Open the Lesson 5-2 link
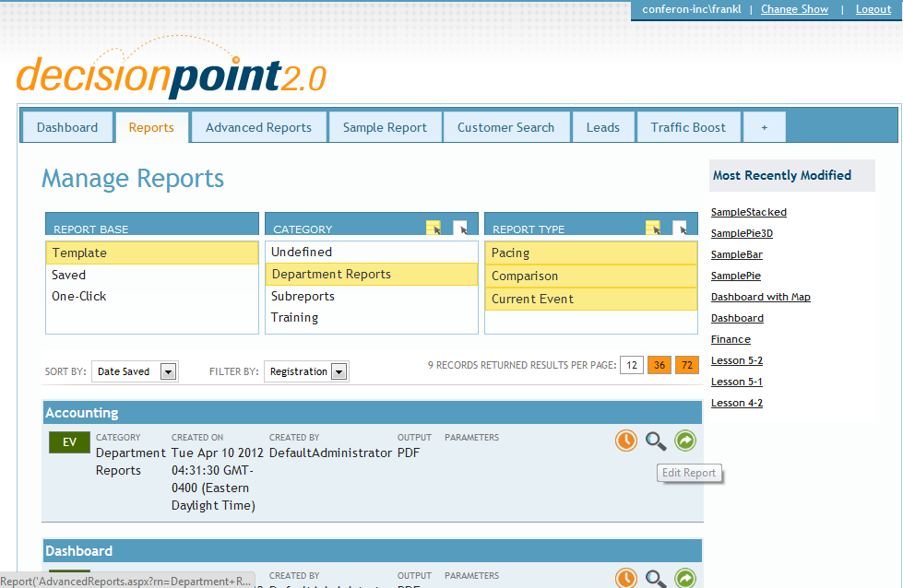Screen dimensions: 903x588 point(737,360)
